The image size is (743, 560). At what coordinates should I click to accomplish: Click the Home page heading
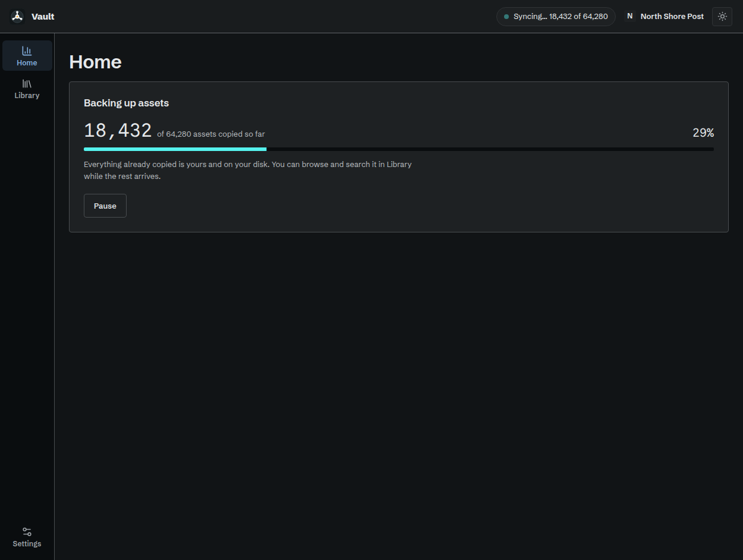pyautogui.click(x=95, y=62)
